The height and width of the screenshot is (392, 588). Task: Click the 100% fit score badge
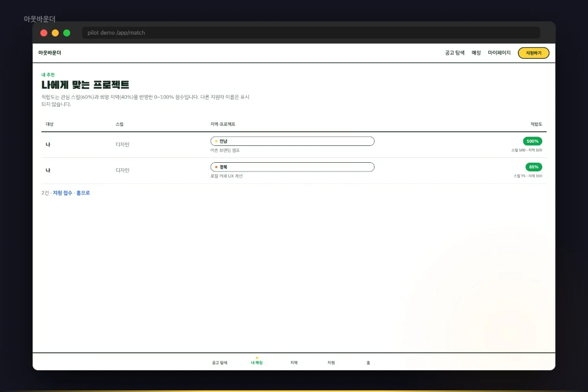pyautogui.click(x=532, y=141)
